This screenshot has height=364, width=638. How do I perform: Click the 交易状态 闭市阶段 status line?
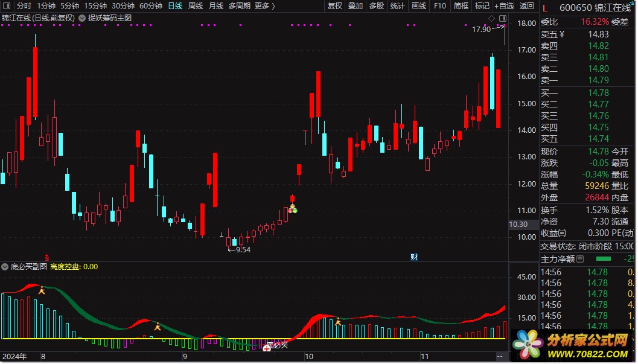(x=587, y=246)
